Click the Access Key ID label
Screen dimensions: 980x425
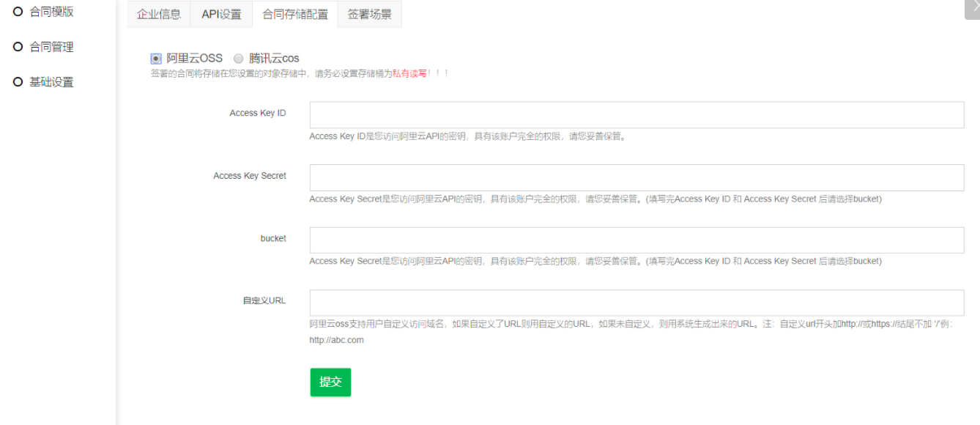[258, 113]
